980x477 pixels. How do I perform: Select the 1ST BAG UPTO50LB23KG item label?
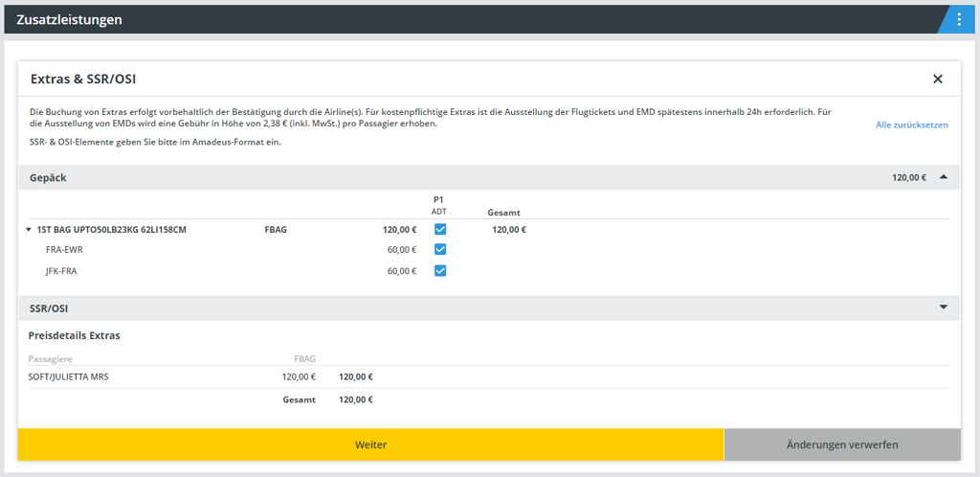pos(111,230)
